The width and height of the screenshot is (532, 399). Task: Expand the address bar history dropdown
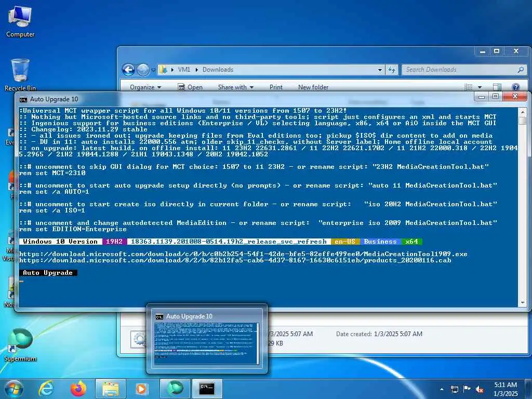(380, 70)
